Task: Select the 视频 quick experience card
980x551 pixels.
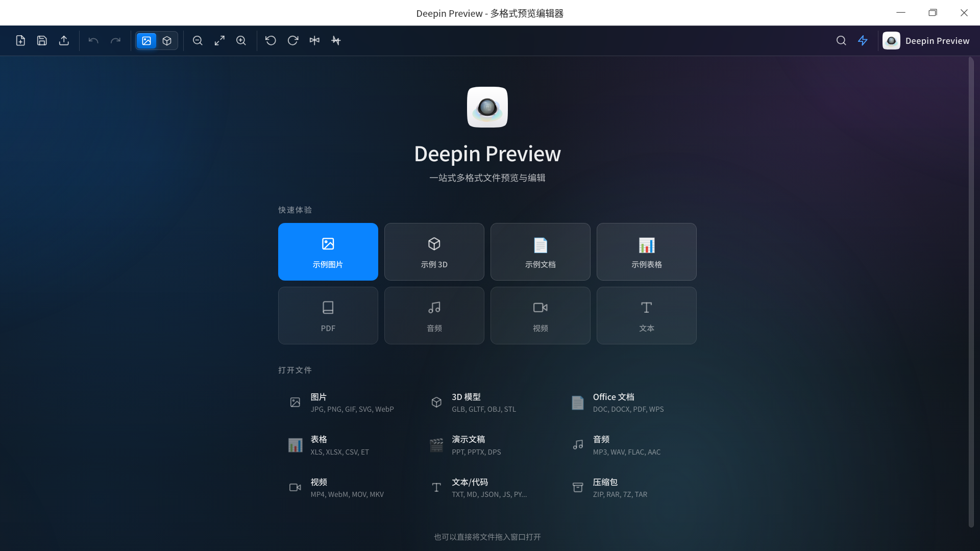Action: point(541,315)
